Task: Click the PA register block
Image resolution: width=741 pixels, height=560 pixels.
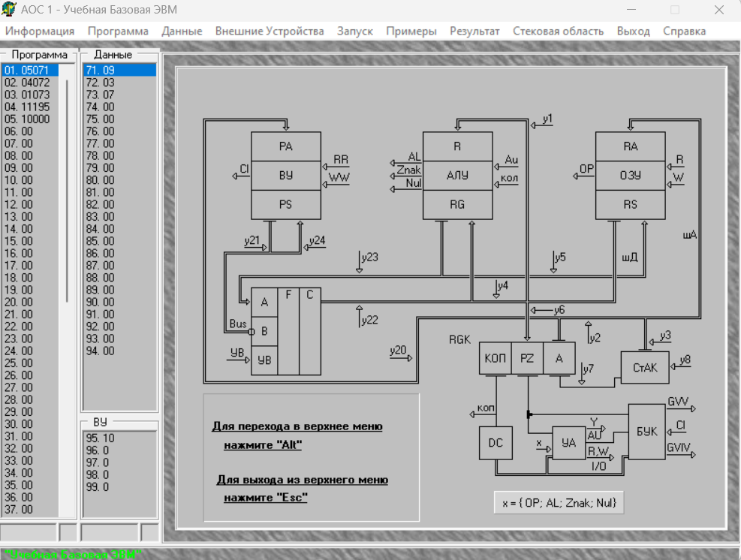Action: [286, 146]
